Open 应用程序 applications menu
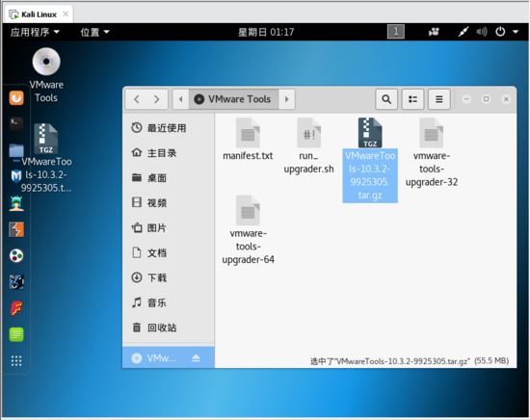Viewport: 530px width, 420px height. tap(35, 32)
